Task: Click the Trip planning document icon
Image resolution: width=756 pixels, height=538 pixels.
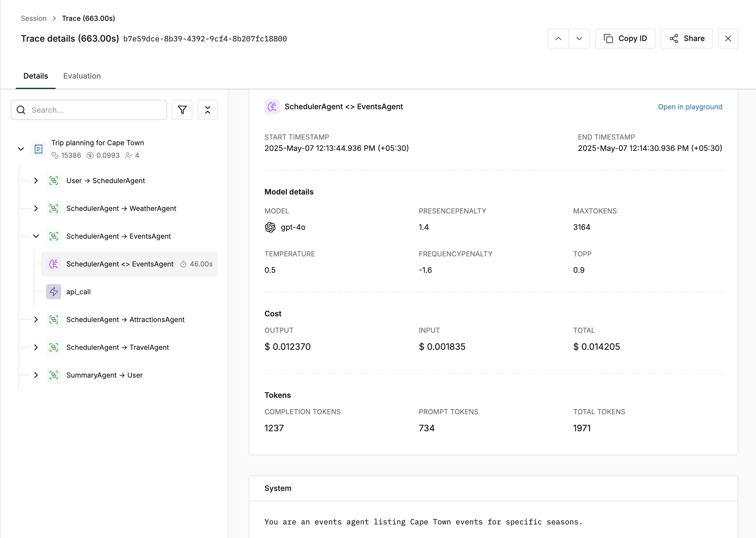Action: click(39, 149)
